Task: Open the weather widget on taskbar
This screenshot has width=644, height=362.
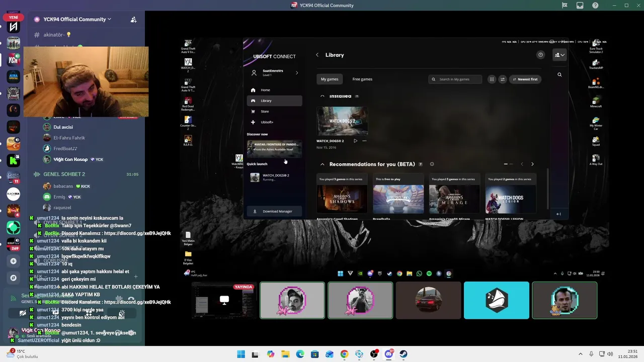Action: 23,354
